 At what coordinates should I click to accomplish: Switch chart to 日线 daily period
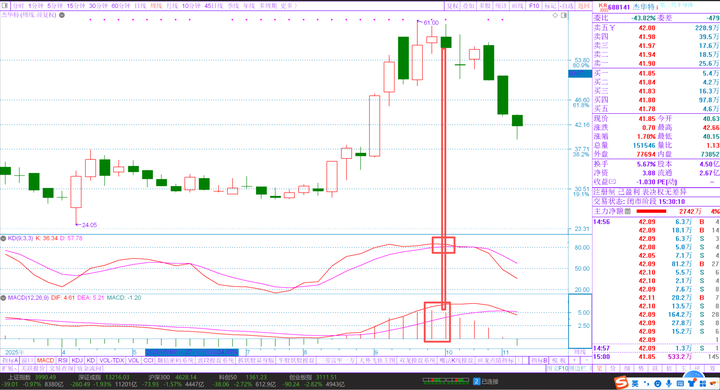[x=140, y=6]
